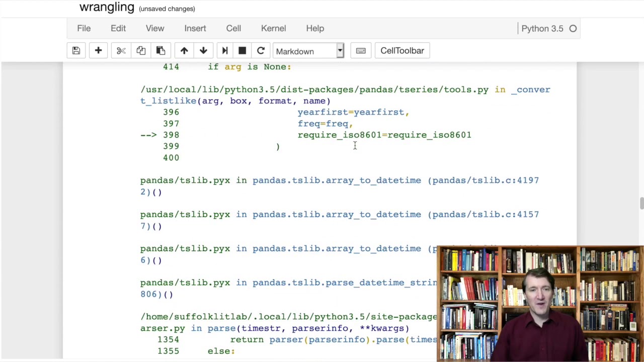
Task: Run the cell and select below
Action: tap(225, 51)
